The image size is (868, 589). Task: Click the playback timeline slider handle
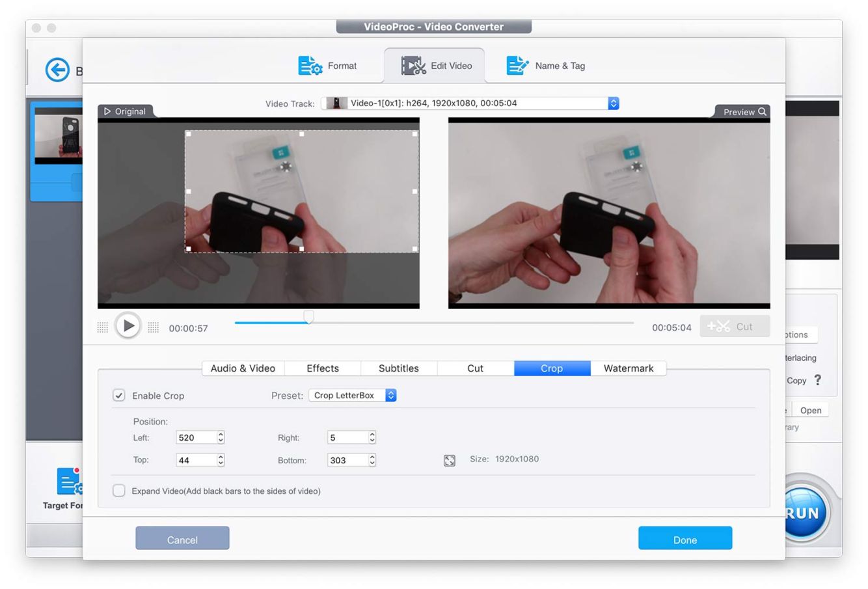click(309, 317)
